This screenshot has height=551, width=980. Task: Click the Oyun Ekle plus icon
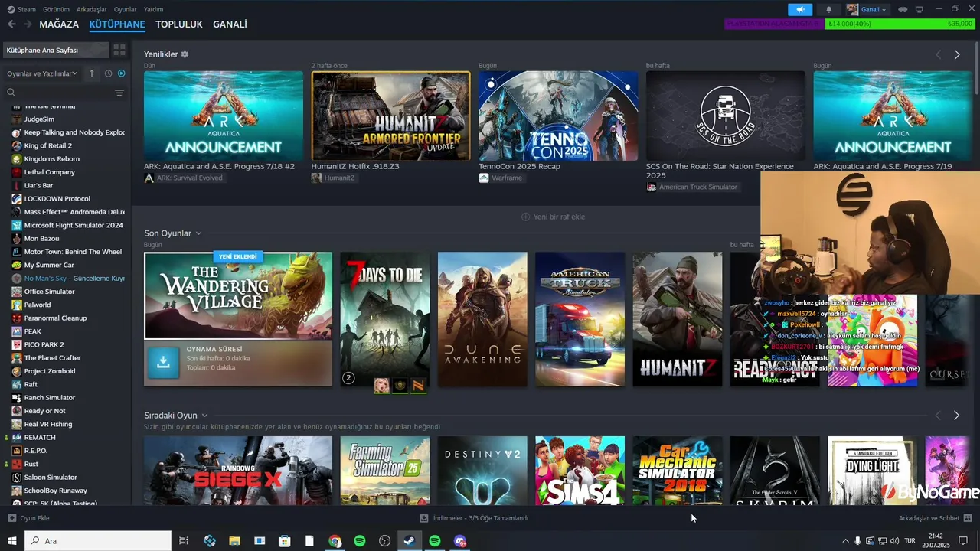(x=11, y=518)
